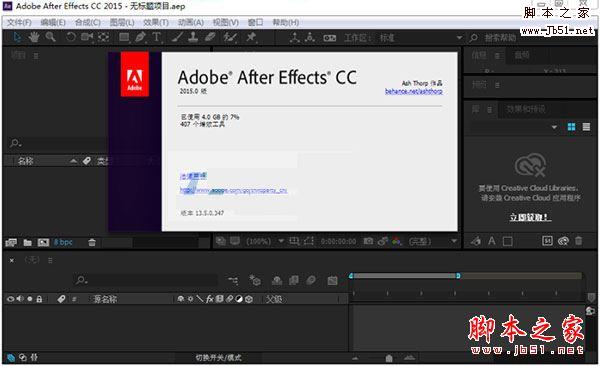Viewport: 600px width, 366px height.
Task: Add graphic square icon in Libraries panel
Action: pos(508,241)
